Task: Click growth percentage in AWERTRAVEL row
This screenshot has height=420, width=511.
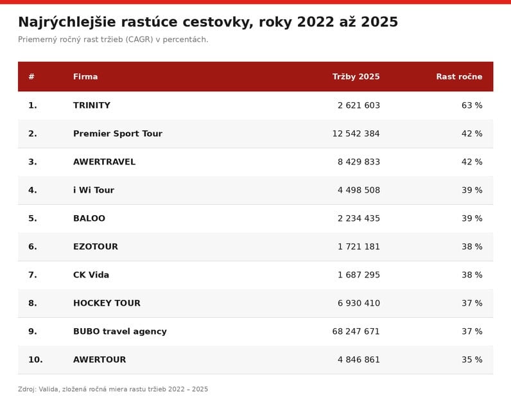Action: [472, 162]
